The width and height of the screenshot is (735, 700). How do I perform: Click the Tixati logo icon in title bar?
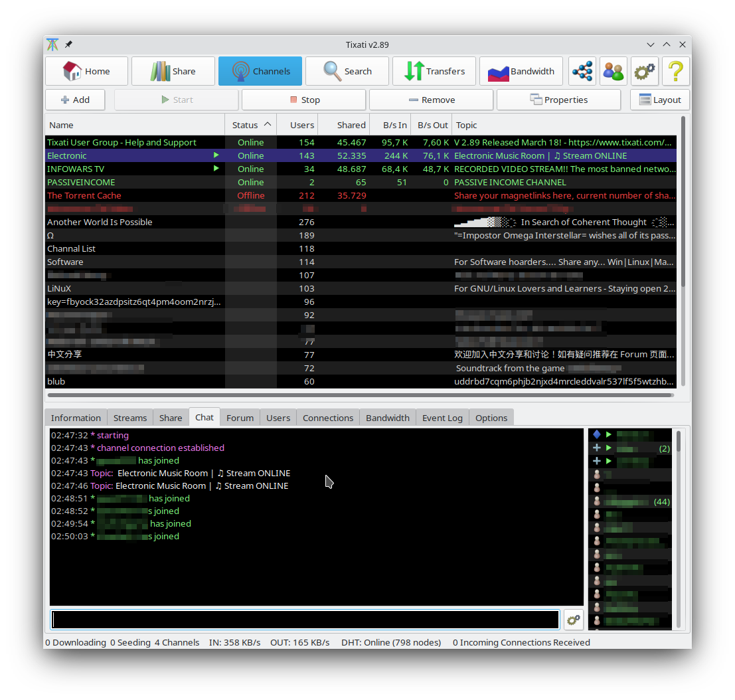click(52, 44)
